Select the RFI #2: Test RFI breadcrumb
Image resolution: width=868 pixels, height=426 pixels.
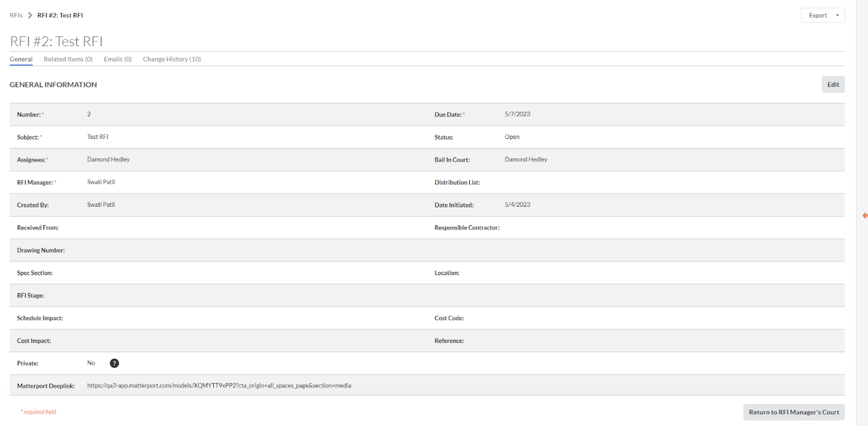[x=60, y=15]
